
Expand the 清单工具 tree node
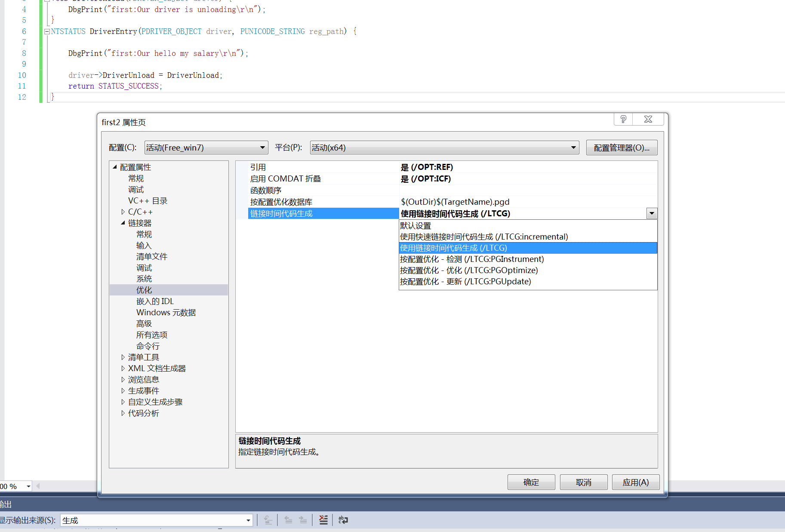coord(123,357)
